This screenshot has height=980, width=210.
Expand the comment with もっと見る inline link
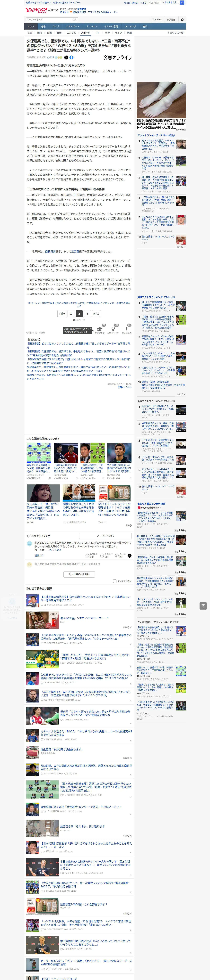55,550
